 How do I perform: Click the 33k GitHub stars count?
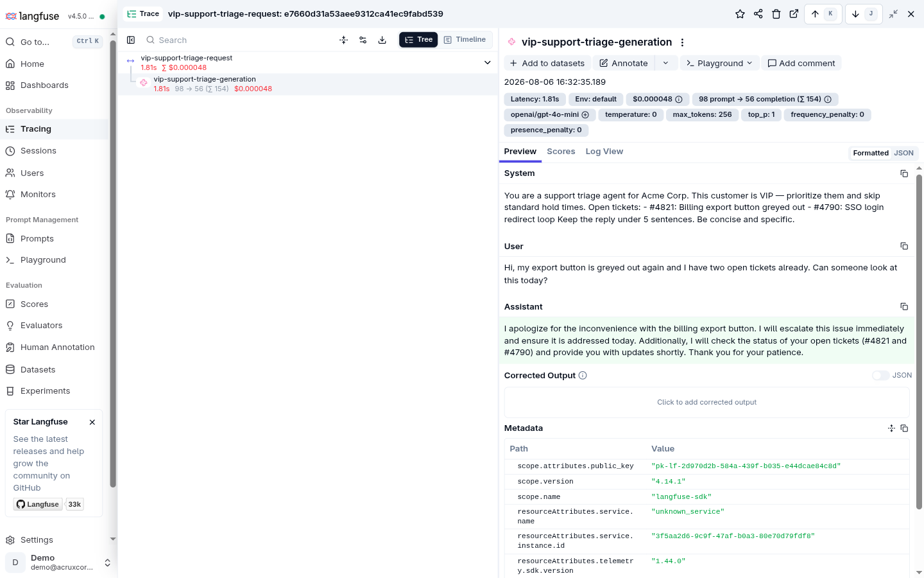pos(74,505)
